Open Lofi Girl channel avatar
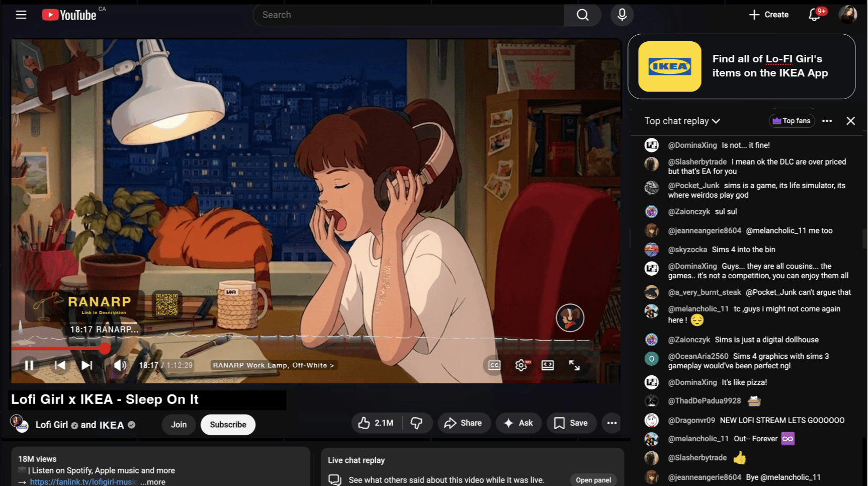This screenshot has width=868, height=486. (x=20, y=424)
